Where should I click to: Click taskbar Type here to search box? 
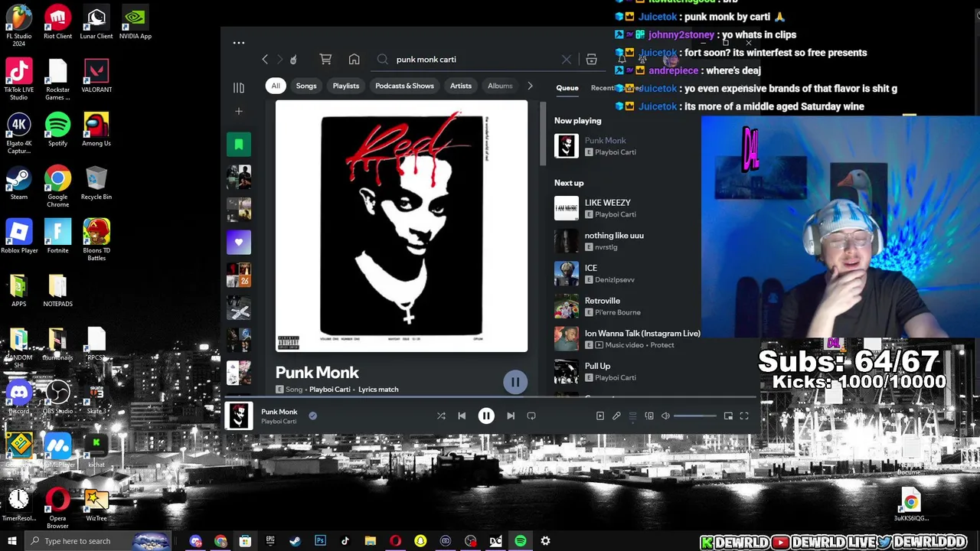pyautogui.click(x=98, y=541)
